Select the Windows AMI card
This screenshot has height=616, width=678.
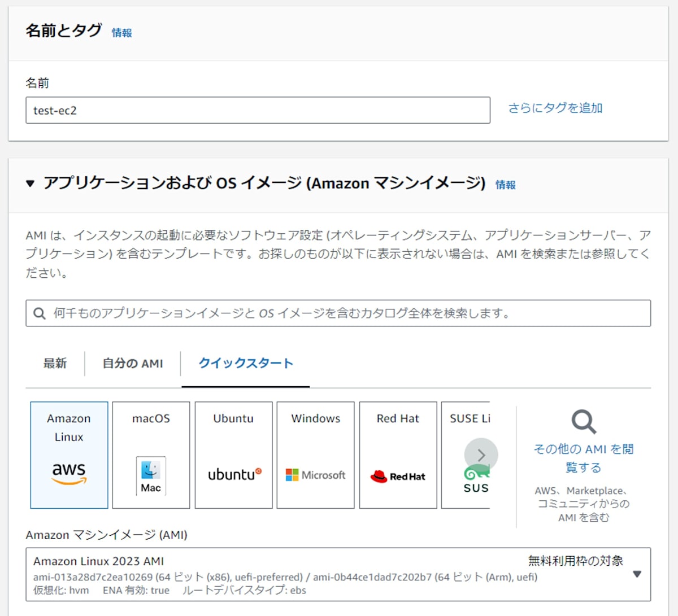pyautogui.click(x=315, y=455)
